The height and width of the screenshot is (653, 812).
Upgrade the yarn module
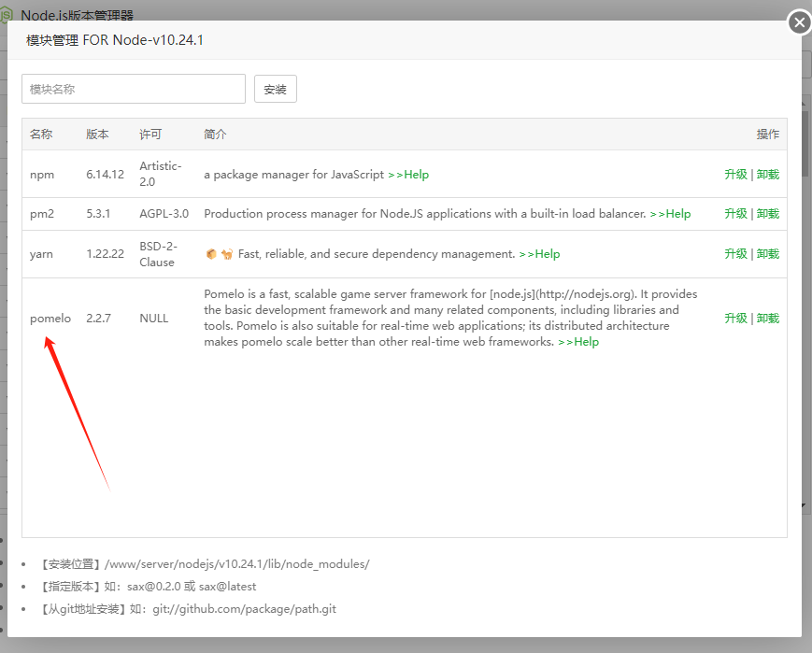point(736,254)
